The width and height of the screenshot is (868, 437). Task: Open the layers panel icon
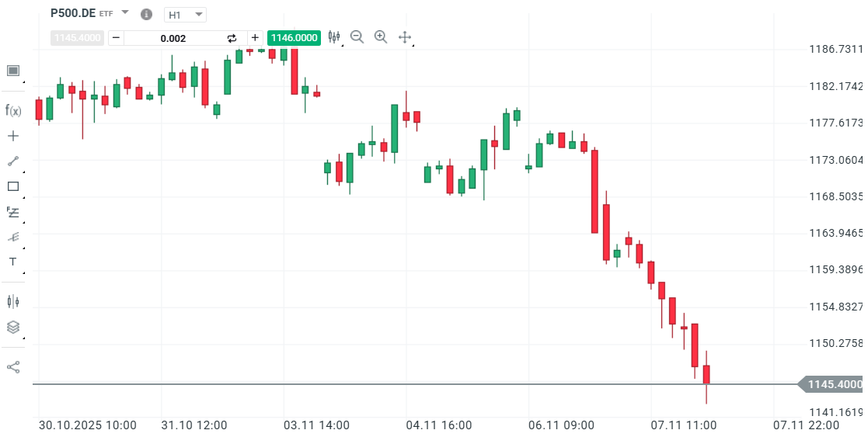(13, 327)
